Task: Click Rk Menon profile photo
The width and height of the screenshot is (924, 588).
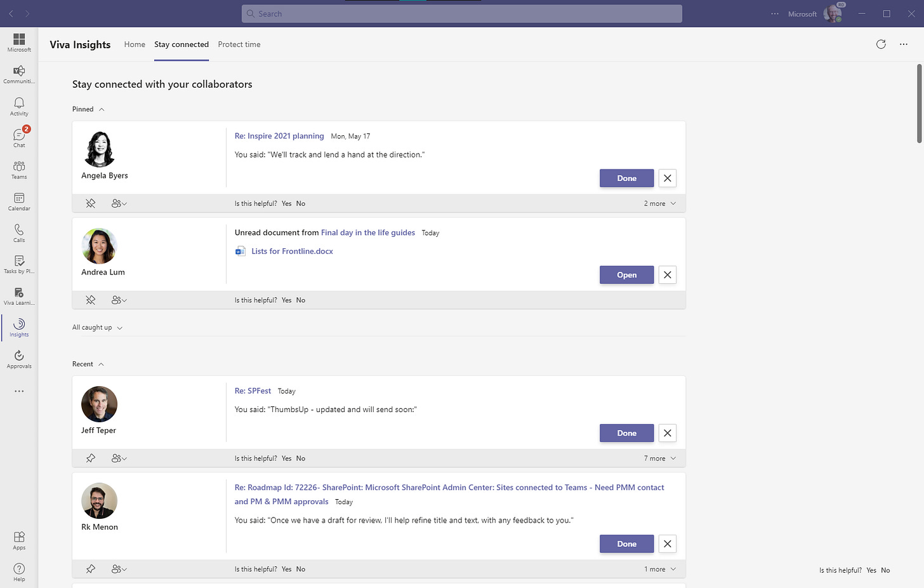Action: pyautogui.click(x=100, y=500)
